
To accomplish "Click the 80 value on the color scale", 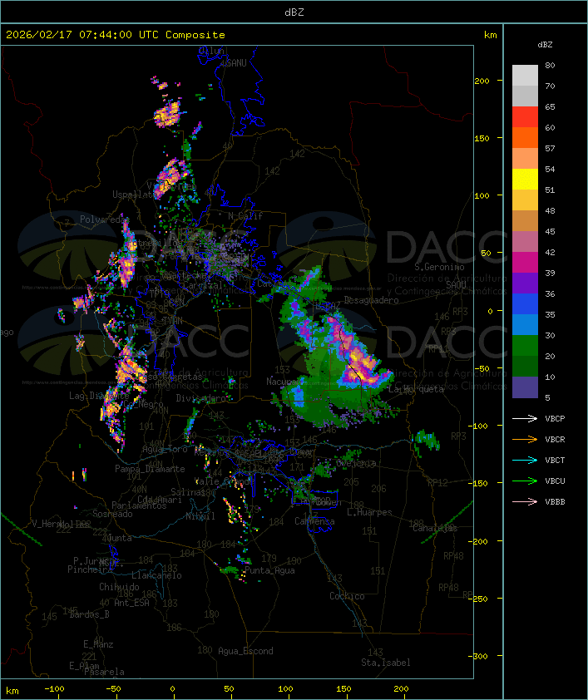I will click(x=550, y=65).
